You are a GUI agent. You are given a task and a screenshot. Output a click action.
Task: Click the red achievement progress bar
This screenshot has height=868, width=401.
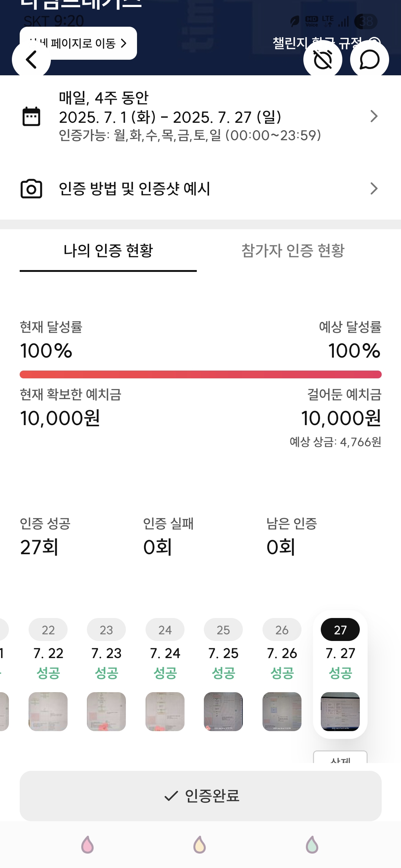coord(200,374)
